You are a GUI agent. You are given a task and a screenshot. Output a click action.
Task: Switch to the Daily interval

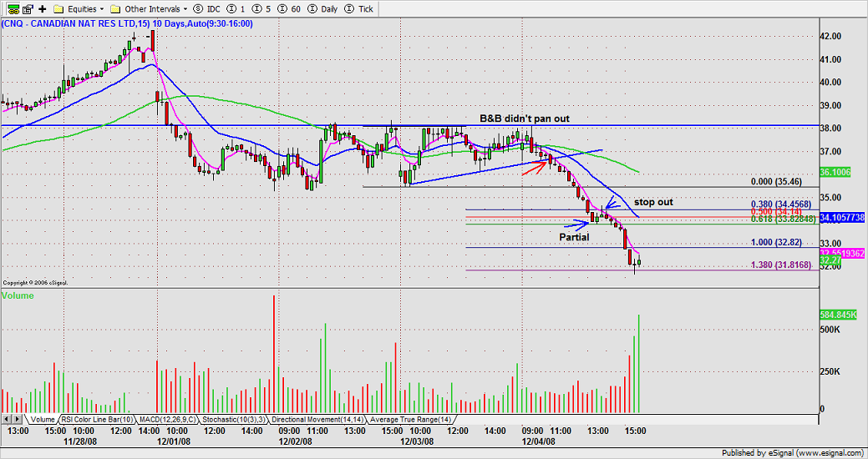[x=322, y=9]
